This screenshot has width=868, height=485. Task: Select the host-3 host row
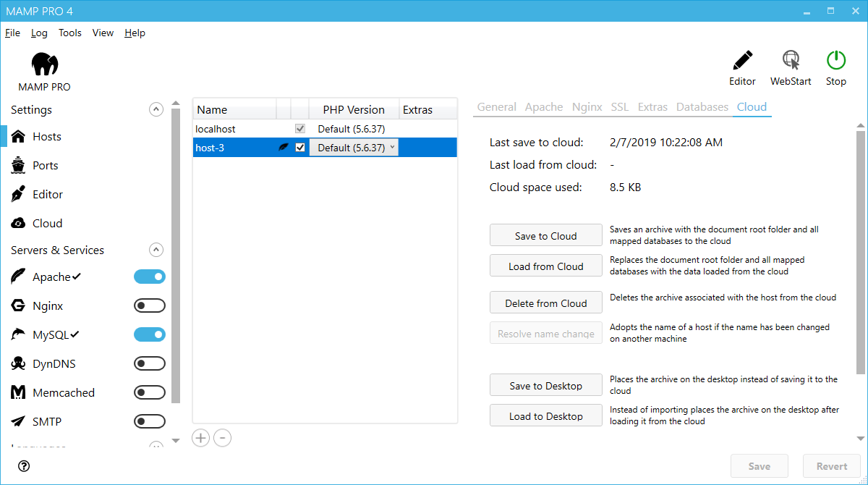coord(325,147)
